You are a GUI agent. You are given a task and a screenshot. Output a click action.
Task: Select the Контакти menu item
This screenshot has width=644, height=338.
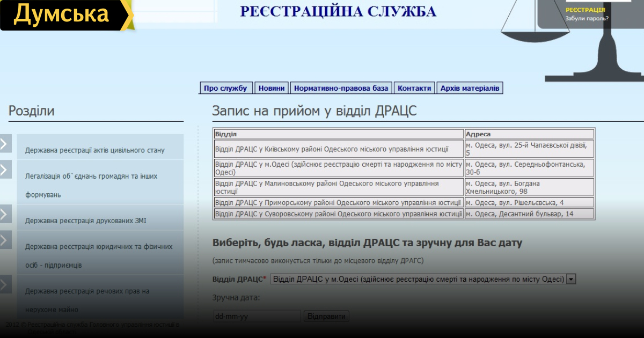click(x=414, y=88)
